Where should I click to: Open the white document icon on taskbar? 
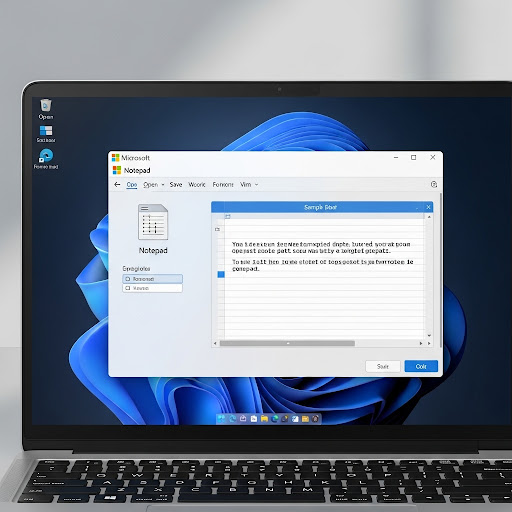coord(254,419)
